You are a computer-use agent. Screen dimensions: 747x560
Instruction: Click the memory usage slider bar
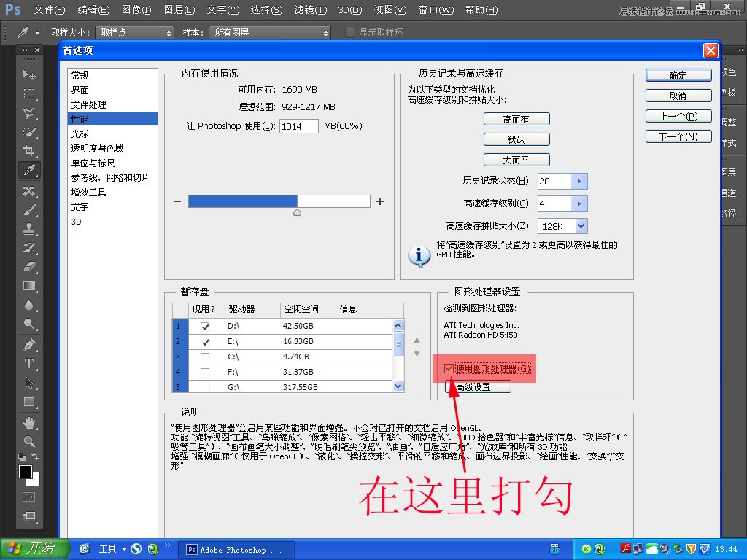click(x=279, y=201)
